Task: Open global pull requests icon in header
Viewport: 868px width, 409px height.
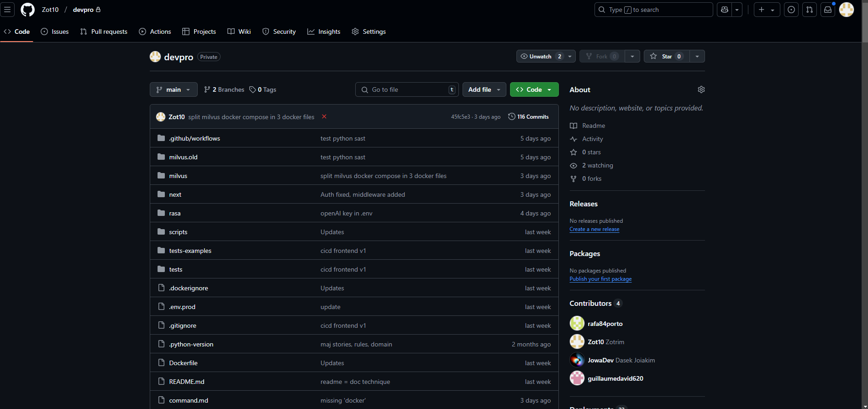Action: (809, 10)
